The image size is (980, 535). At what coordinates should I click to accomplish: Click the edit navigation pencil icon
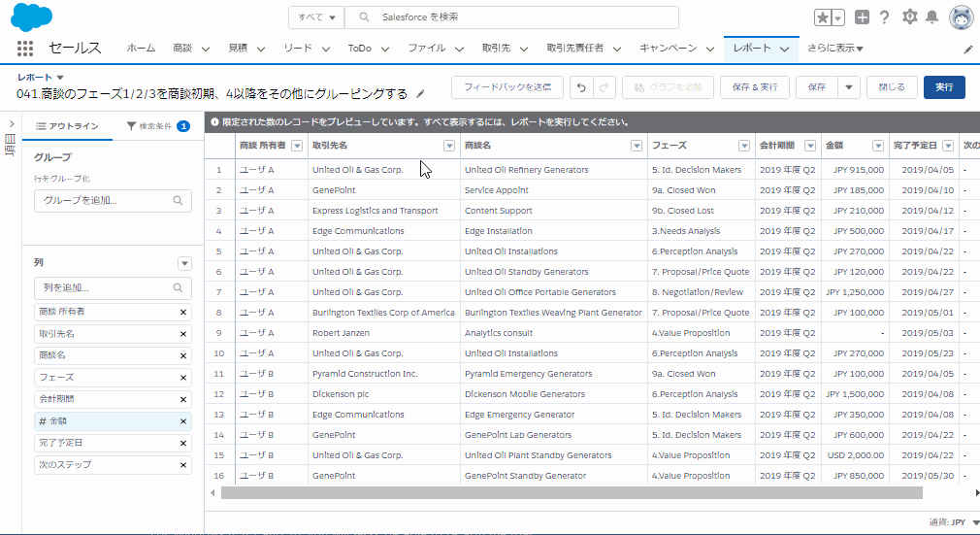pyautogui.click(x=968, y=50)
